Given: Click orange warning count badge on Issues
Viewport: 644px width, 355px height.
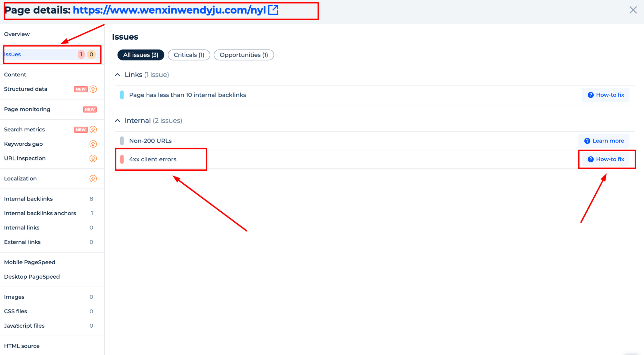Looking at the screenshot, I should [x=91, y=54].
